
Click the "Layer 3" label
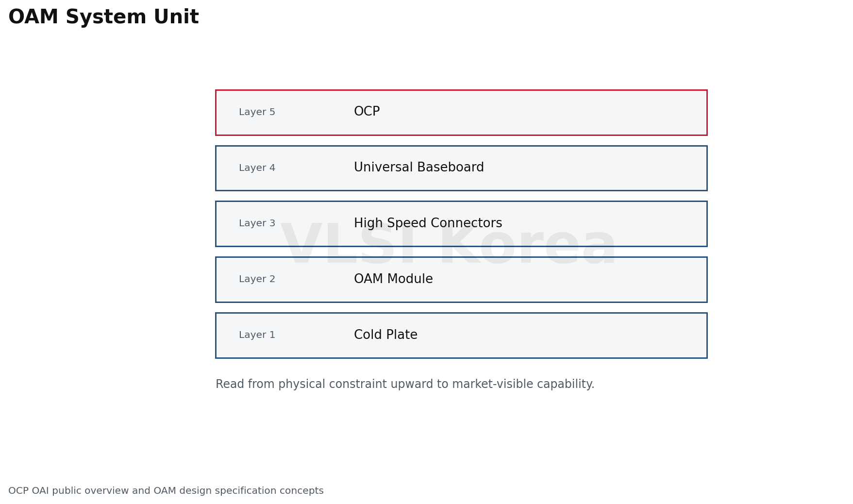point(257,223)
